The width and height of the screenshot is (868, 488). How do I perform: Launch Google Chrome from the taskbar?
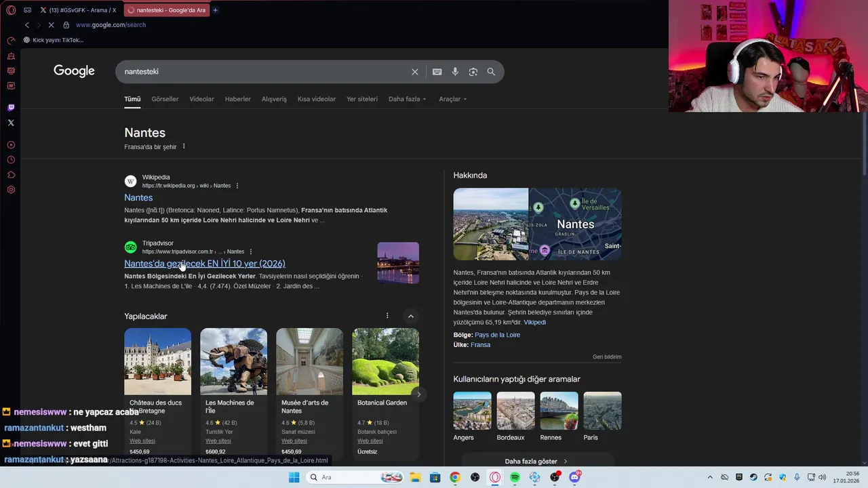pos(455,477)
